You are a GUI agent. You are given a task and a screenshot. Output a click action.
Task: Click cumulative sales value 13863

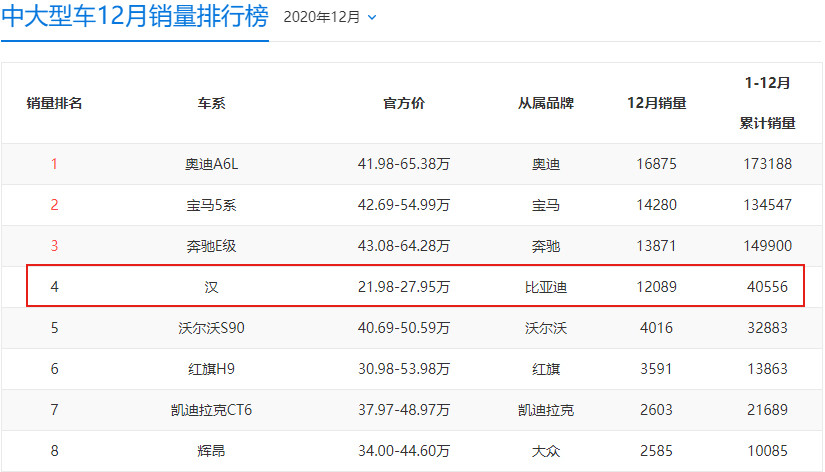767,369
